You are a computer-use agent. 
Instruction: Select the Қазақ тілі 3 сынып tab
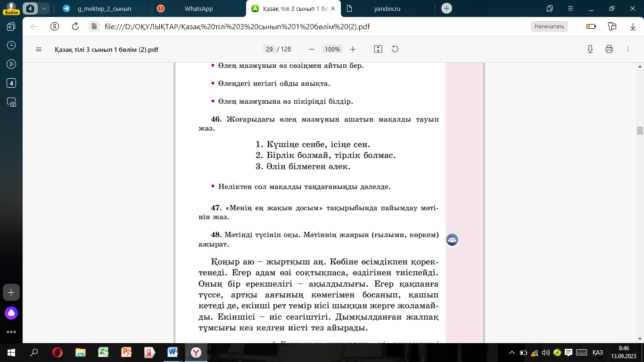pos(292,8)
